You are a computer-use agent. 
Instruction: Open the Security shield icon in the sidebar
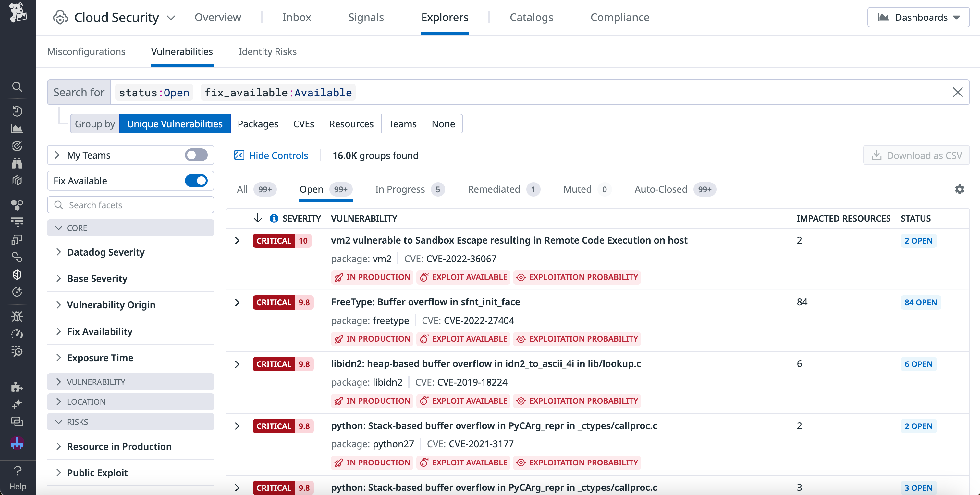pos(17,274)
